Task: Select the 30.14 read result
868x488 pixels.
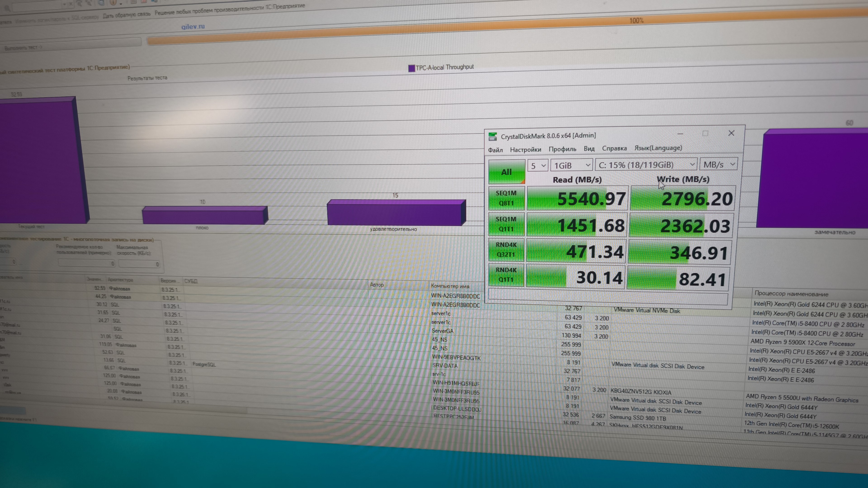Action: pos(576,277)
